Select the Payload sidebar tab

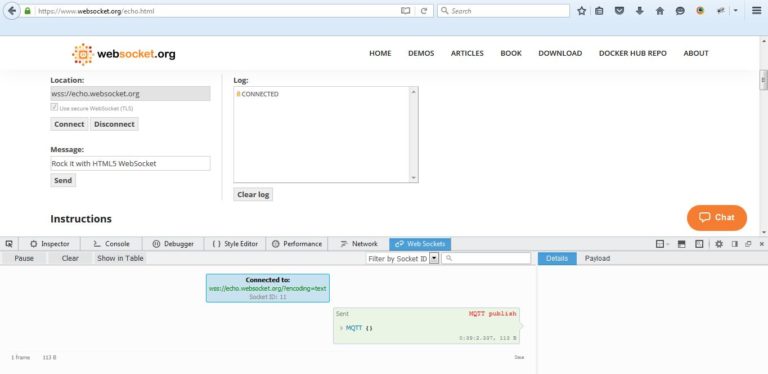(x=598, y=258)
